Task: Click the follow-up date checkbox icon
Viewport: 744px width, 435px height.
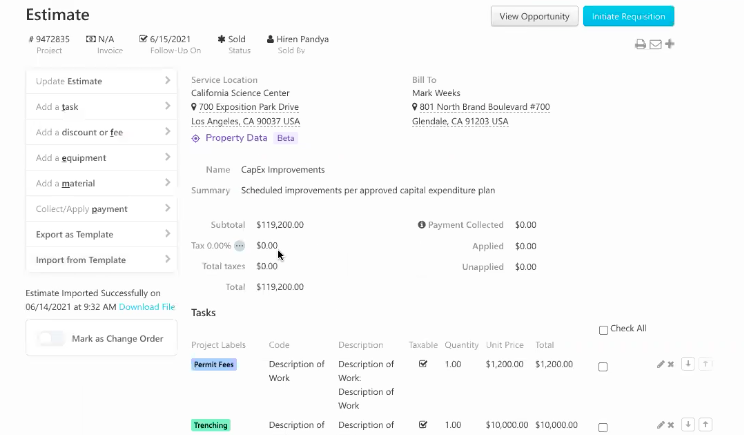Action: (143, 38)
